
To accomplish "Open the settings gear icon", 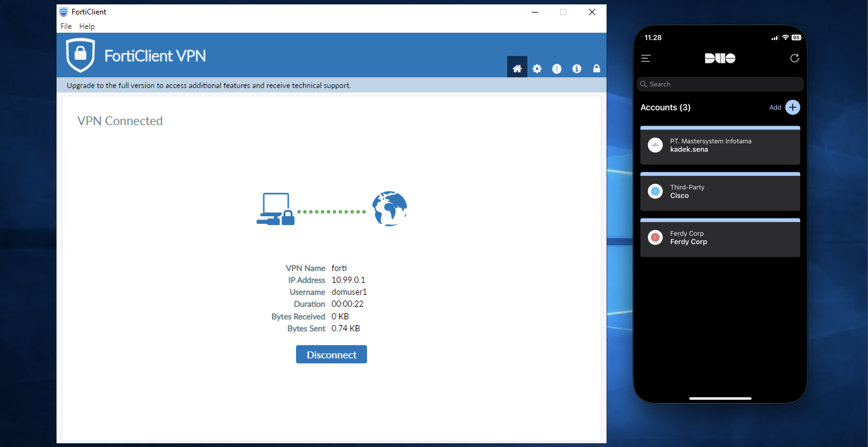I will click(x=537, y=69).
